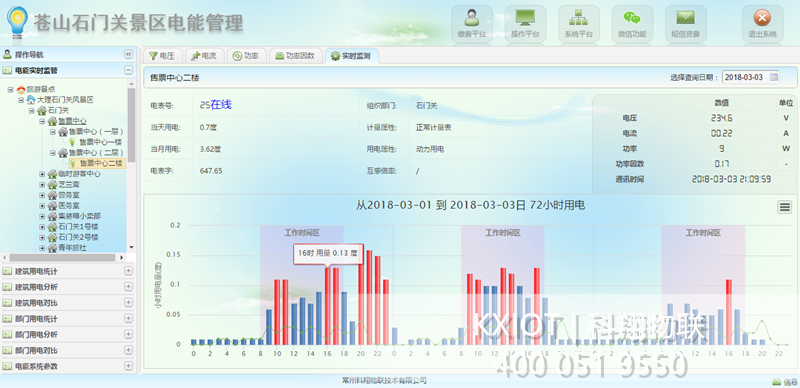Click the lightbulb logo in header
This screenshot has height=388, width=800.
point(17,23)
